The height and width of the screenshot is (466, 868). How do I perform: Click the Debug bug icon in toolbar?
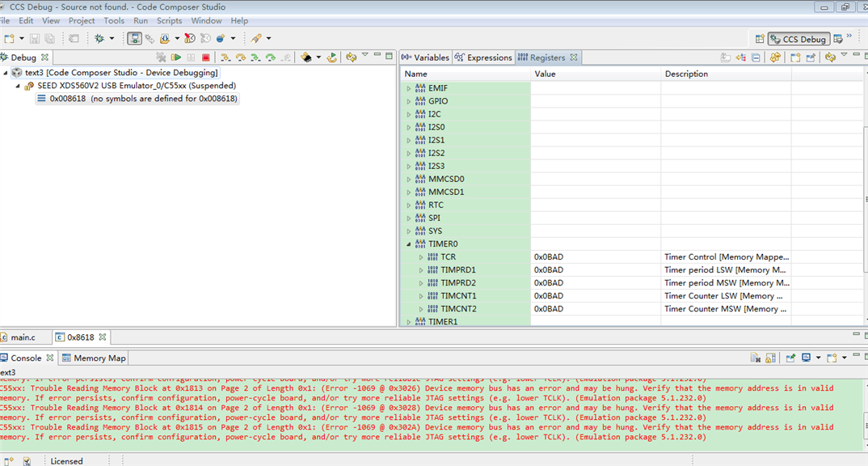(x=99, y=38)
